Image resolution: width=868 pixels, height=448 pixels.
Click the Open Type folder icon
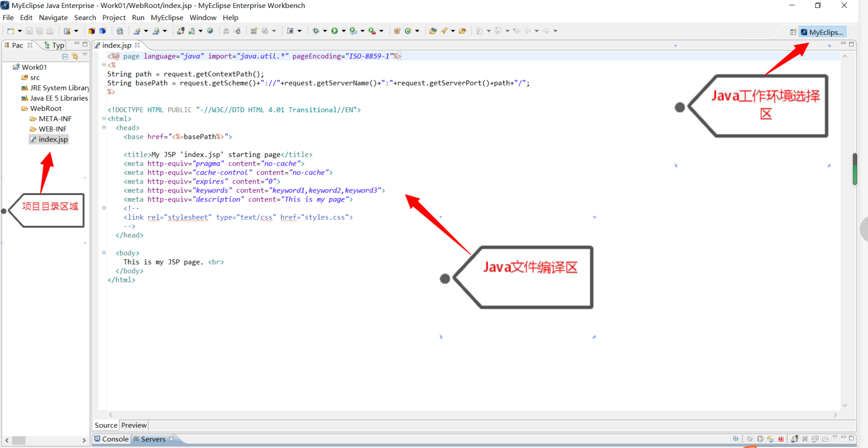(x=433, y=31)
